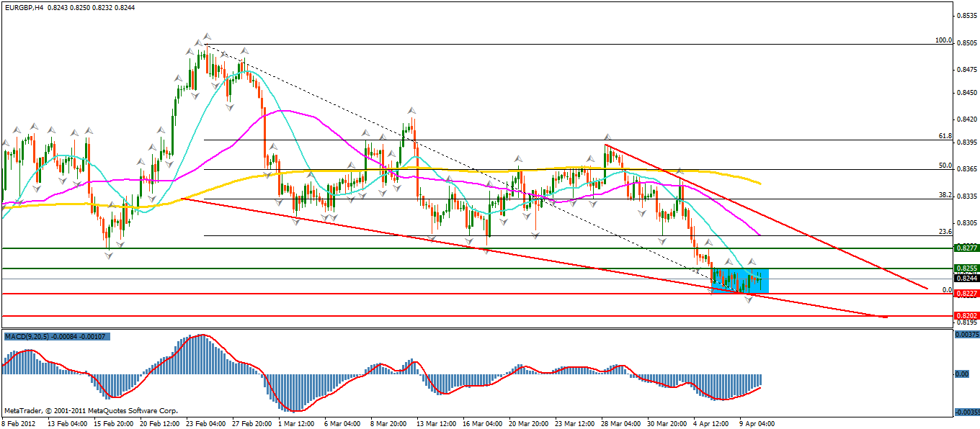
Task: Click the Fibonacci 50.0 level label
Action: point(945,166)
